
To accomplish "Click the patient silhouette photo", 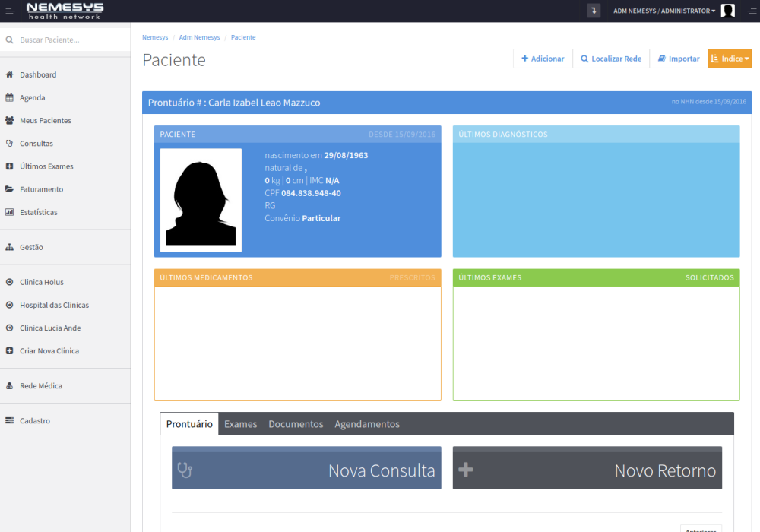I will [x=201, y=201].
